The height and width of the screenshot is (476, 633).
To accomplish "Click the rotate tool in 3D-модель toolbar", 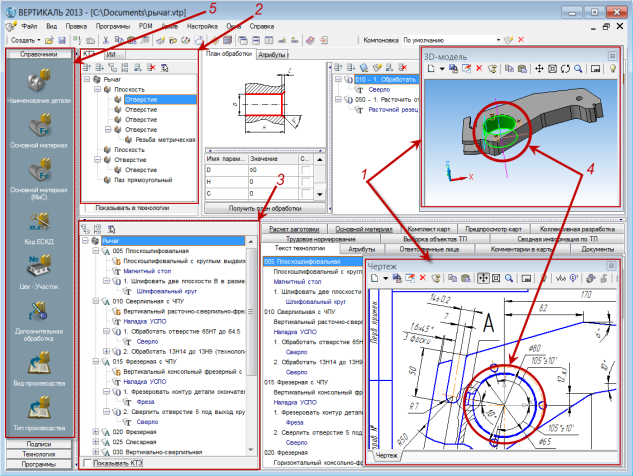I will tap(565, 68).
